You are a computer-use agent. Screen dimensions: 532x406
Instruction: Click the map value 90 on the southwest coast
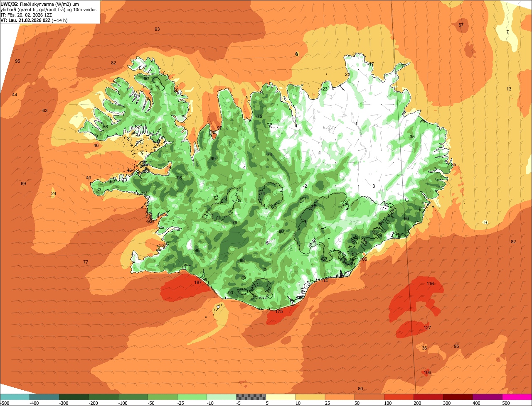231,293
